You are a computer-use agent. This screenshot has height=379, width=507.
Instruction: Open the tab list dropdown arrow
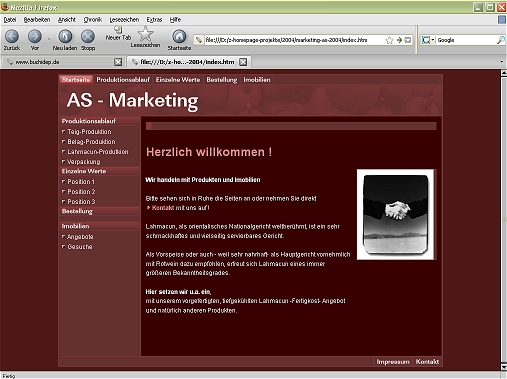coord(502,62)
